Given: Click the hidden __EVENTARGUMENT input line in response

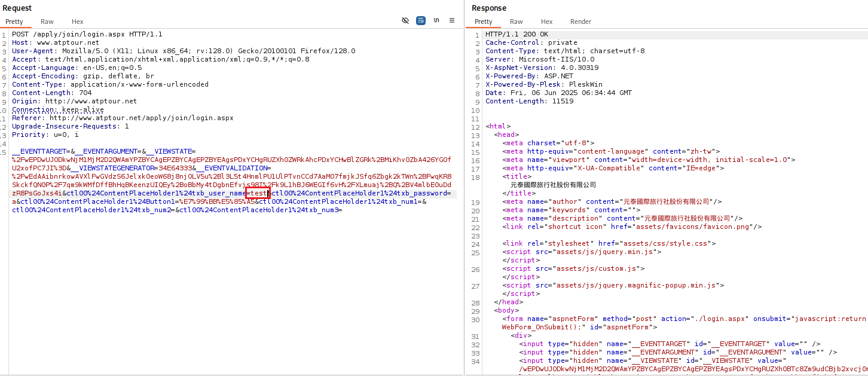Looking at the screenshot, I should (678, 352).
